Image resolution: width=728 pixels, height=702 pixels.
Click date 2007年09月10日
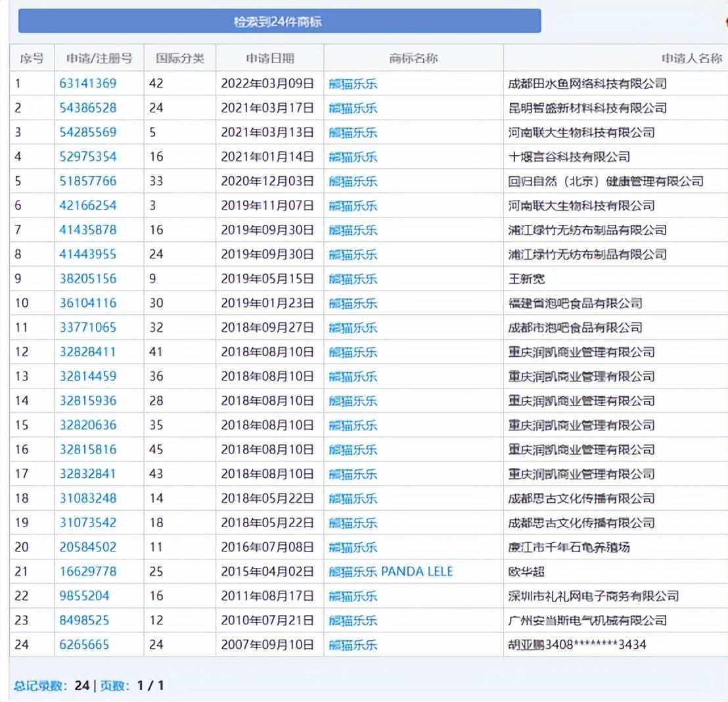(267, 644)
